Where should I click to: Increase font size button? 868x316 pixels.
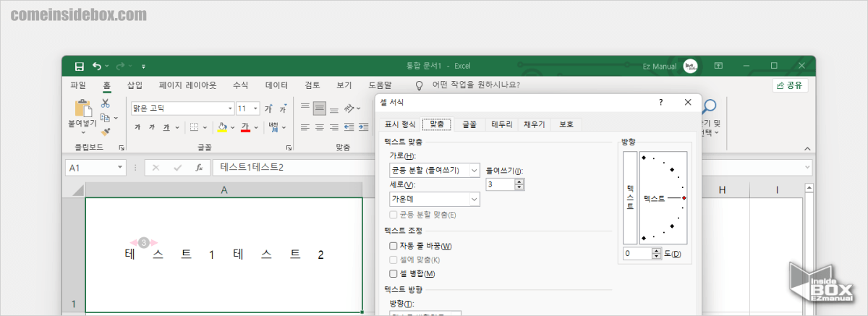coord(268,108)
